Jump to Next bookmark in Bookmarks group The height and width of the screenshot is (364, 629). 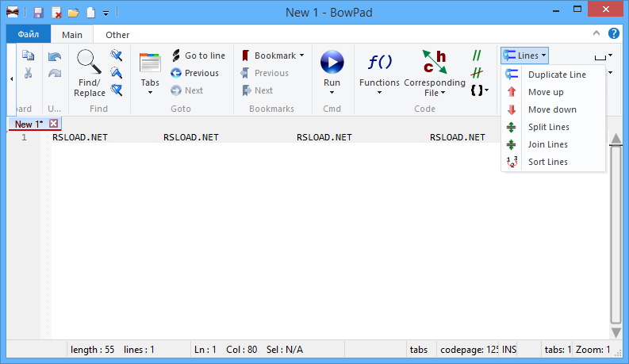[x=258, y=90]
